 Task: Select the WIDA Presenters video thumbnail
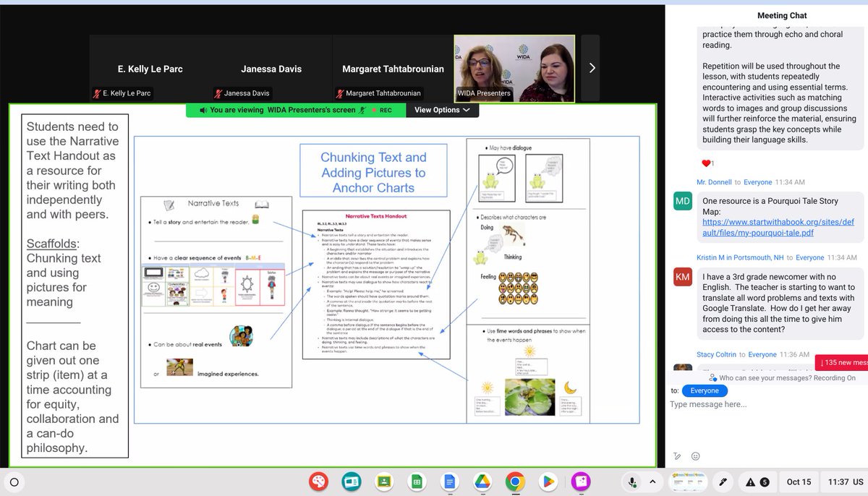click(x=514, y=68)
